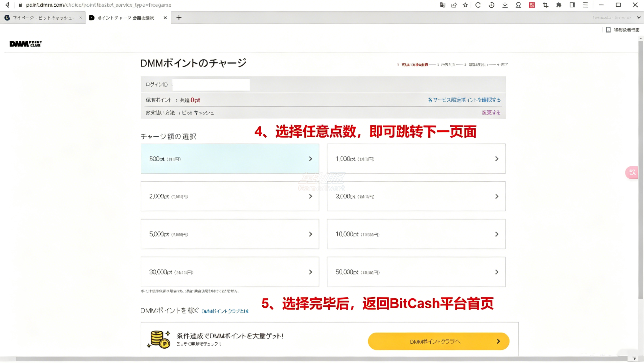
Task: Click the share page icon
Action: coord(454,5)
